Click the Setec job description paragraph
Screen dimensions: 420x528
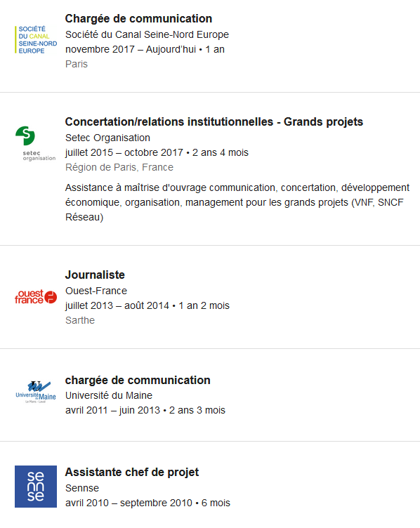pyautogui.click(x=237, y=202)
